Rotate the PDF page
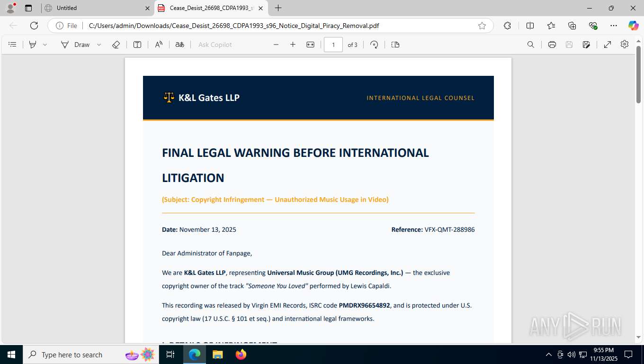The image size is (644, 364). [374, 45]
